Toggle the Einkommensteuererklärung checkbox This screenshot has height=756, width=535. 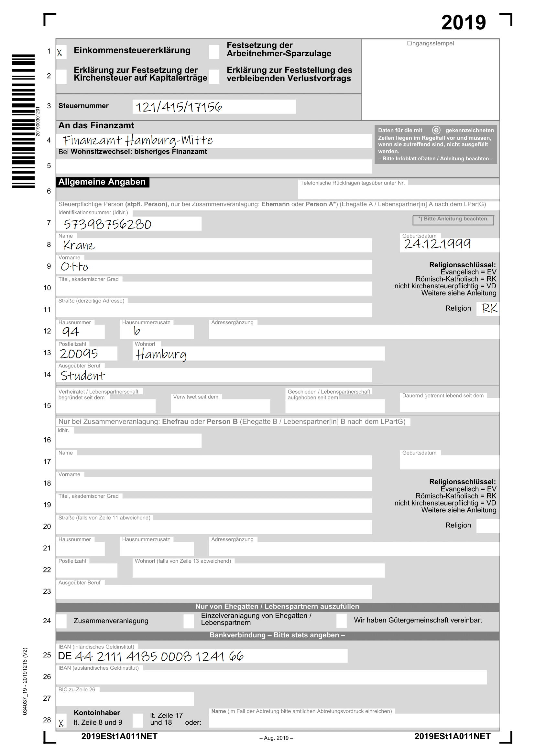[x=61, y=52]
